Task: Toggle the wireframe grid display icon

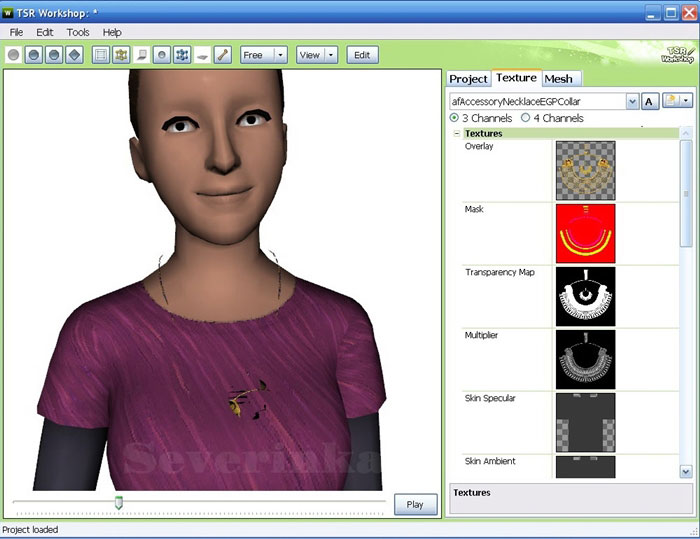Action: tap(101, 55)
